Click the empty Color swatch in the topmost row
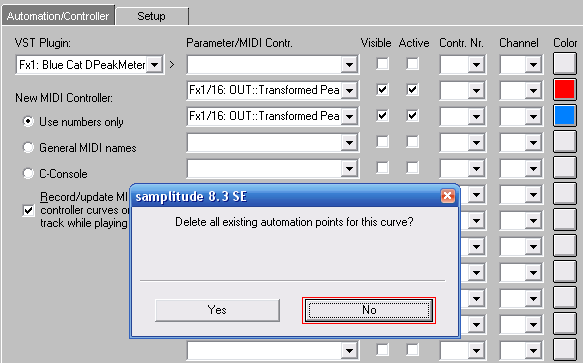Image resolution: width=583 pixels, height=363 pixels. pos(565,64)
